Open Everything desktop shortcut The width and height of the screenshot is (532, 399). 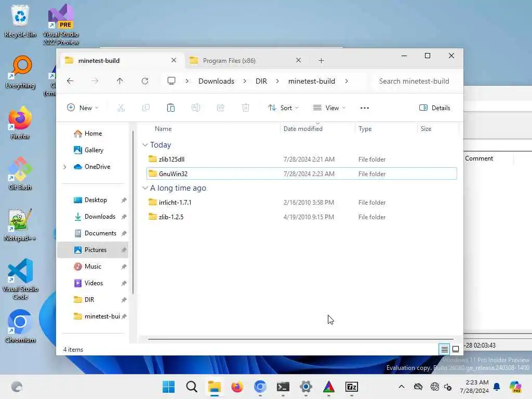tap(20, 72)
